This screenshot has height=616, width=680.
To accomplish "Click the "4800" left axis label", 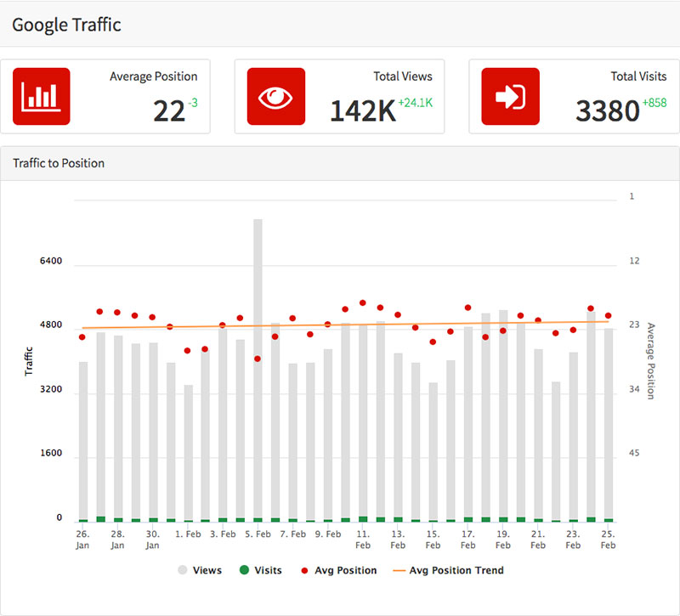I will pos(51,325).
